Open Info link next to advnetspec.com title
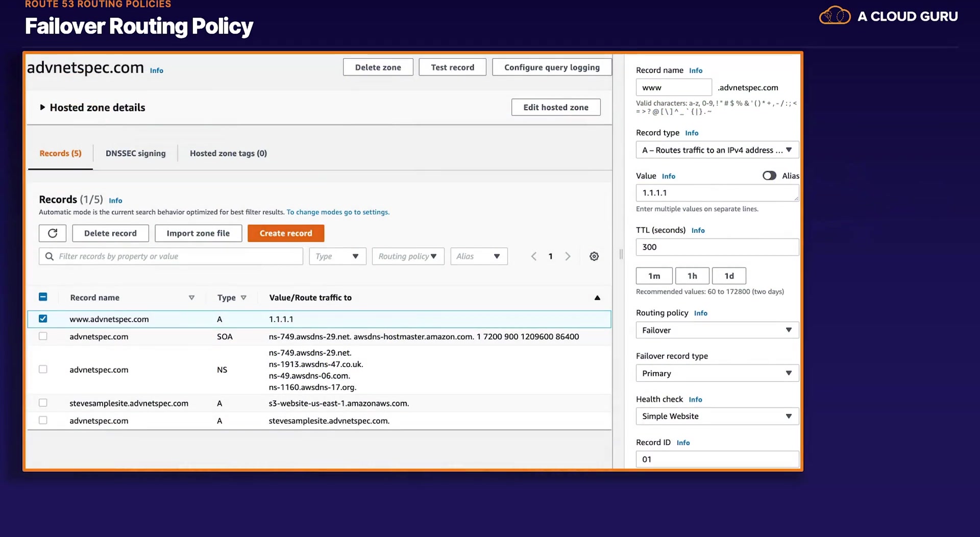 tap(157, 70)
